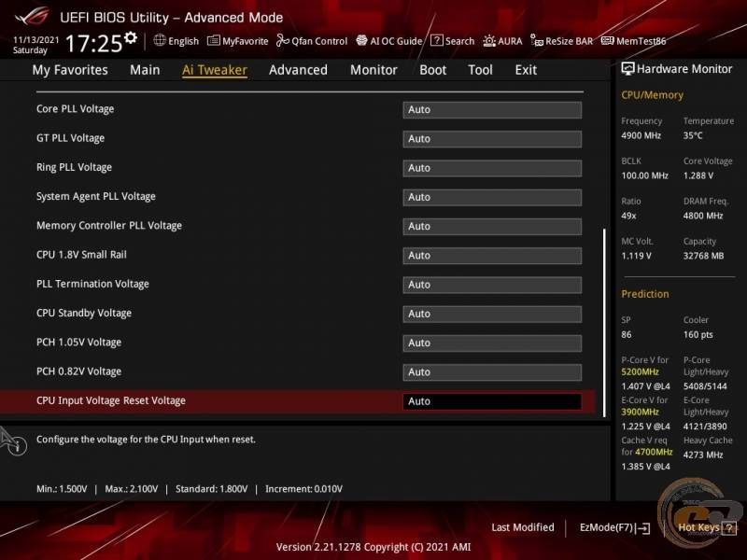Go to the Exit tab

pyautogui.click(x=526, y=70)
